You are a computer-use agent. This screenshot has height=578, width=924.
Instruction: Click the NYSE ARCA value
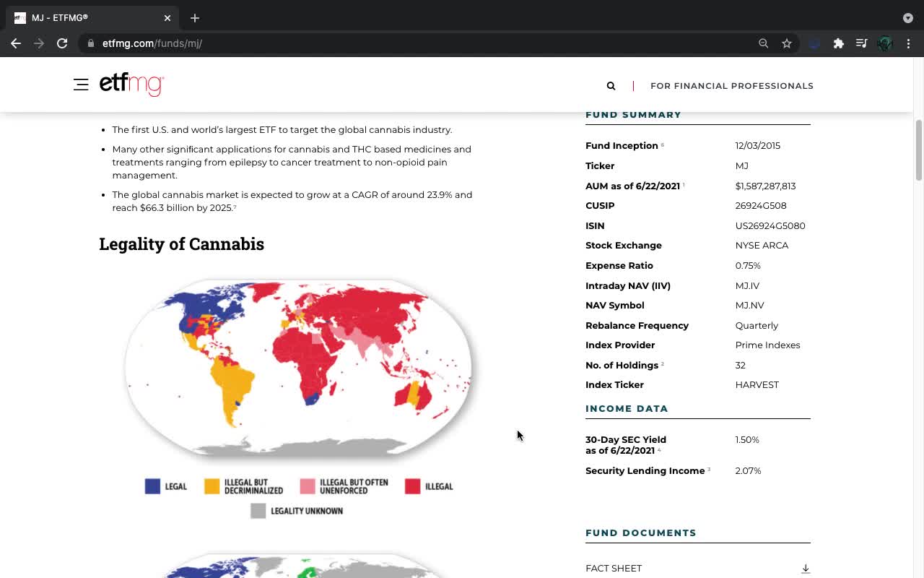[762, 246]
